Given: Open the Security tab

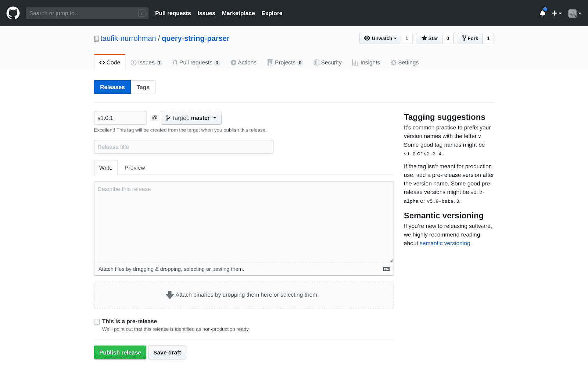Looking at the screenshot, I should pos(328,63).
